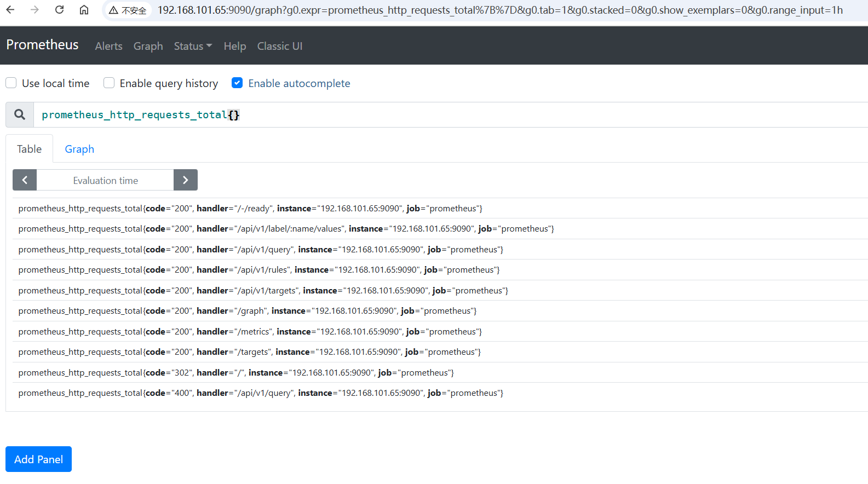Select row with handler /api/v1/rules
This screenshot has height=484, width=868.
(x=440, y=270)
